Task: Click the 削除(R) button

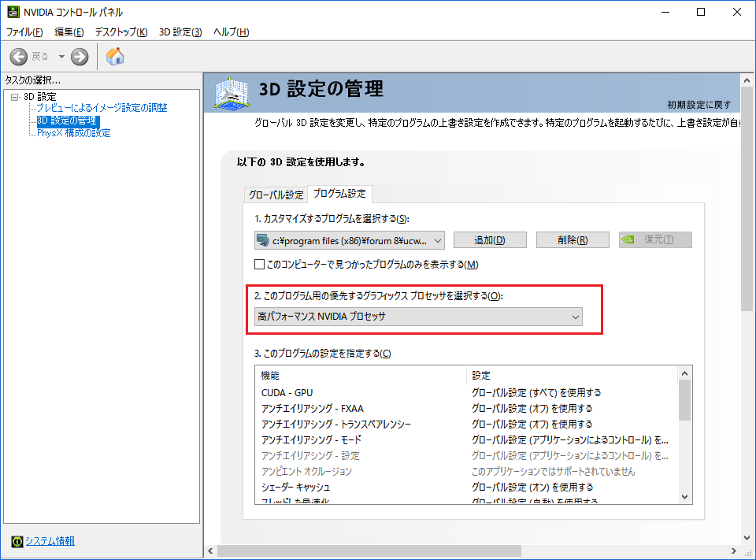Action: pos(573,239)
